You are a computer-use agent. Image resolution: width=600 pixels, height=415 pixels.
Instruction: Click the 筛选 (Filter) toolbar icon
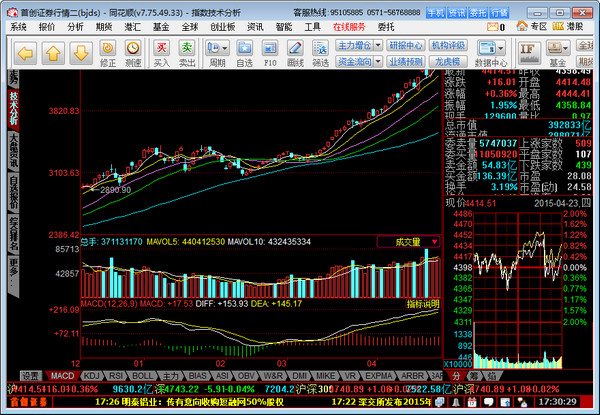[320, 51]
